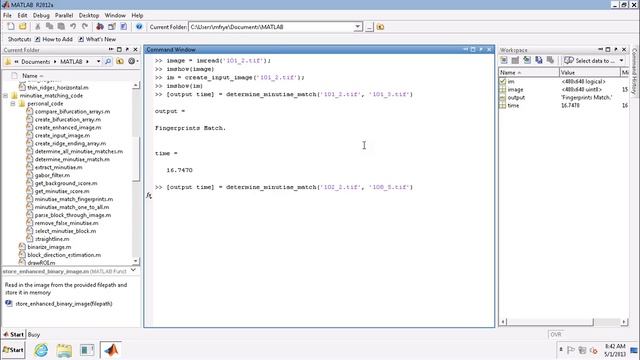This screenshot has height=360, width=640.
Task: Open the Edit menu
Action: click(x=22, y=15)
